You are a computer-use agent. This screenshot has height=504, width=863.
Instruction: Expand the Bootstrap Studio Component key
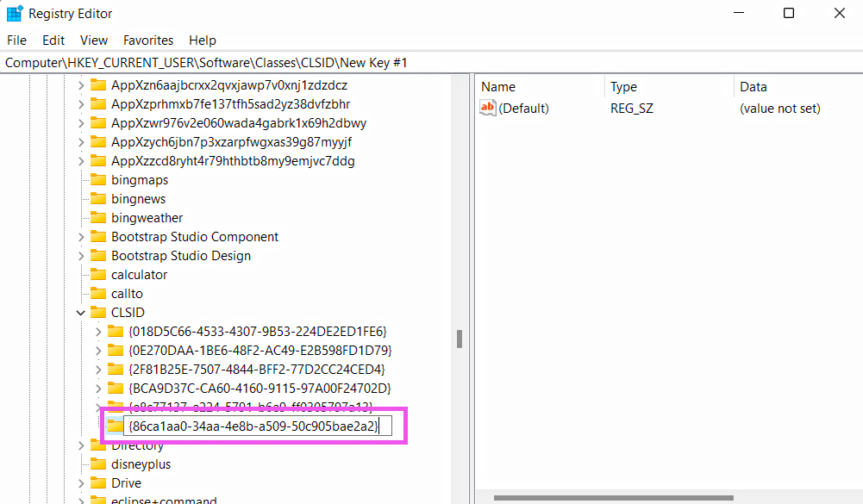pyautogui.click(x=81, y=237)
